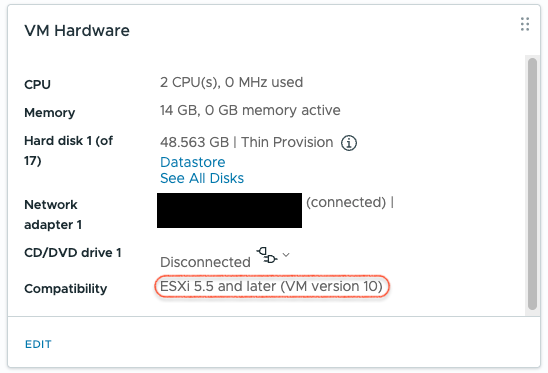Open the Datastore link
Screen dimensions: 548x373
[193, 162]
